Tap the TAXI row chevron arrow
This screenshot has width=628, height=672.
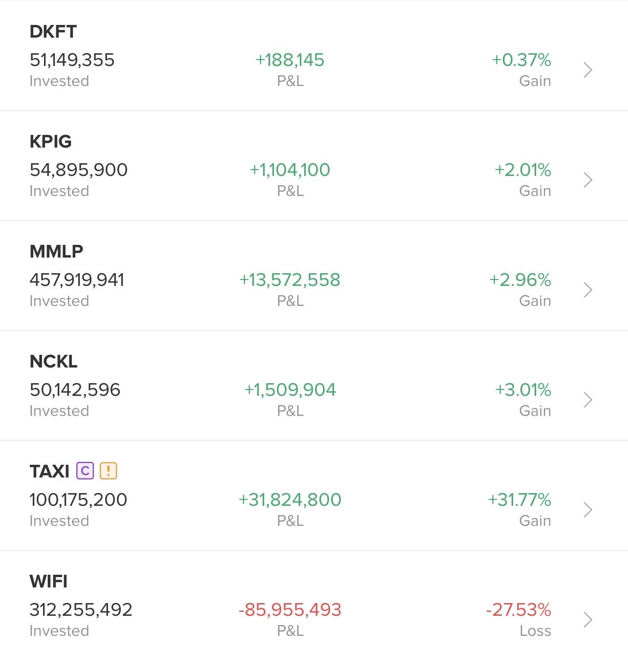click(588, 510)
